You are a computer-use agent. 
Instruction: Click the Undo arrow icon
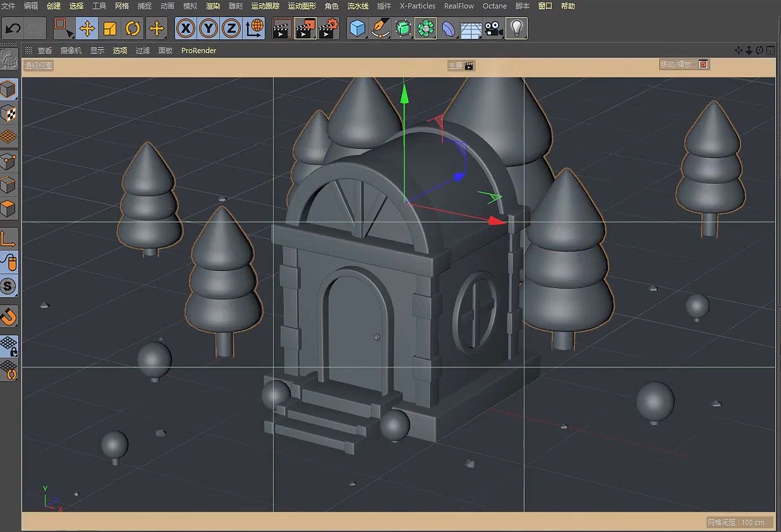click(x=13, y=28)
